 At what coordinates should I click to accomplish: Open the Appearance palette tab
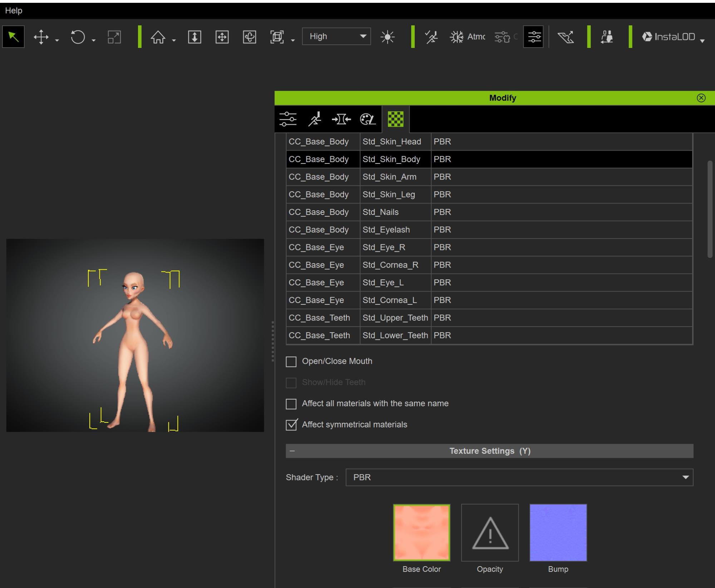[x=368, y=119]
